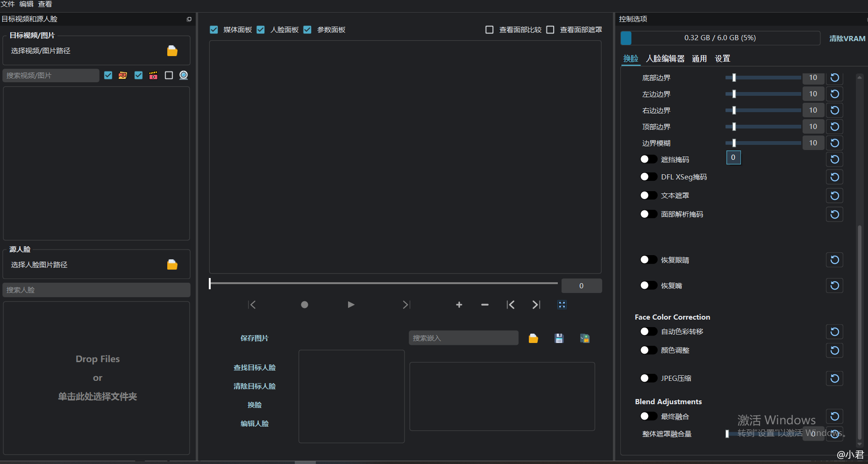Screen dimensions: 868x464
Task: Click the 清除VRAM button
Action: (x=847, y=39)
